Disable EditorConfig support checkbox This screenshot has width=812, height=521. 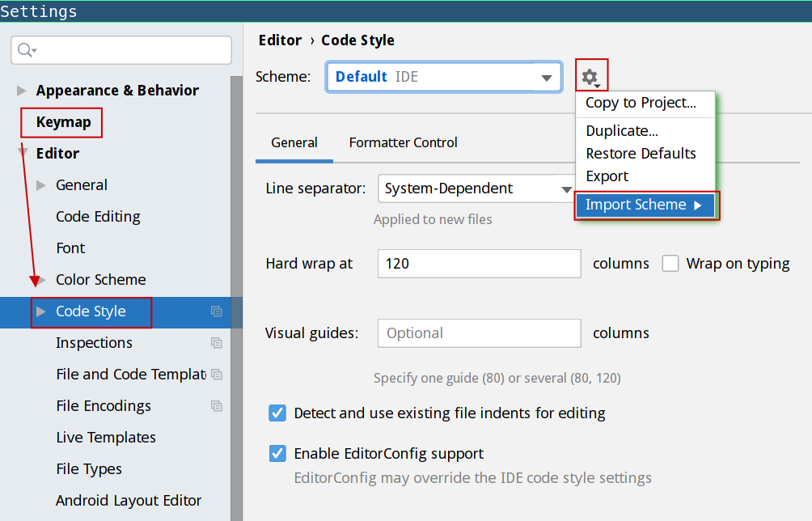[277, 454]
